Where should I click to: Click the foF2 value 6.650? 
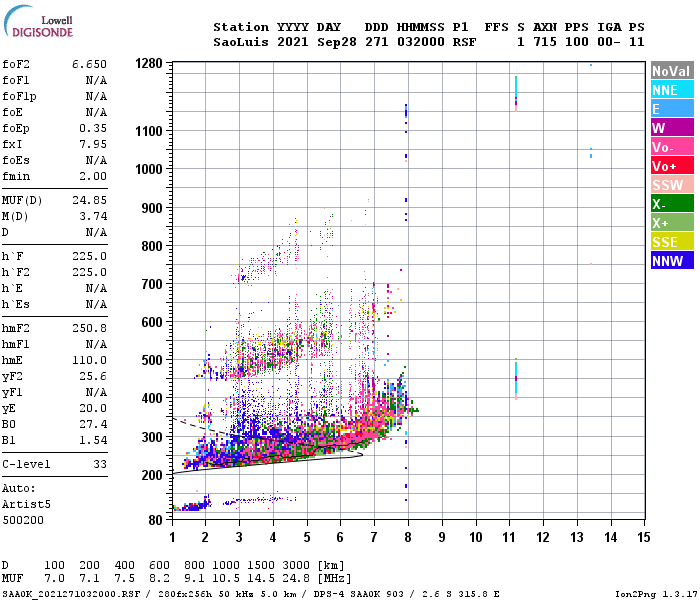89,64
